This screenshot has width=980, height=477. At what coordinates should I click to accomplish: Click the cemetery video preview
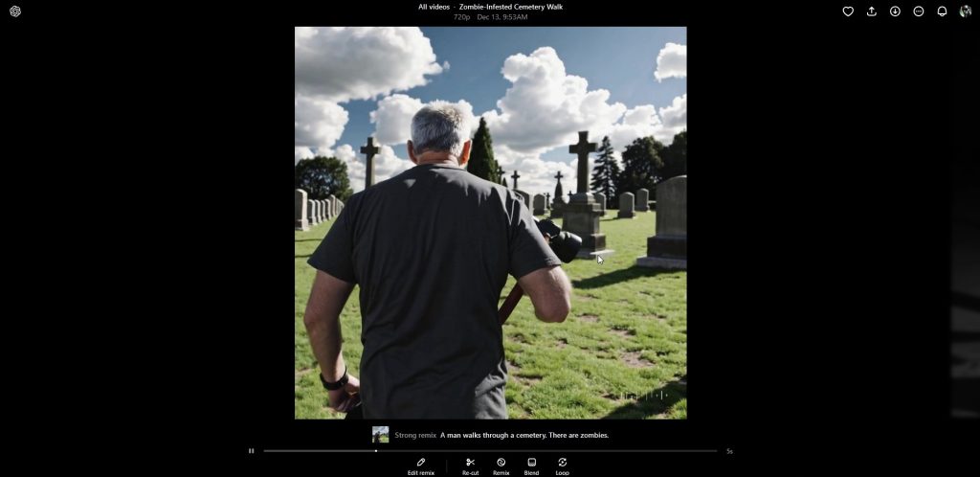point(490,222)
